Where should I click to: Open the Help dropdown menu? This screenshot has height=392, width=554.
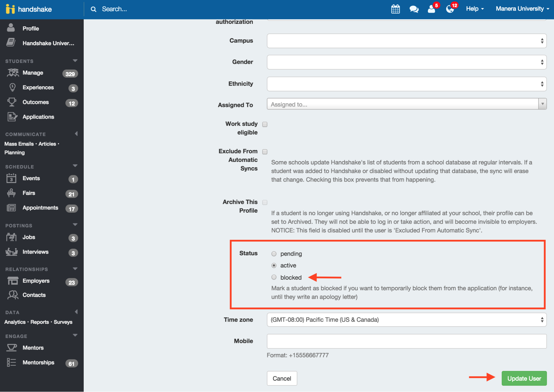[x=475, y=9]
